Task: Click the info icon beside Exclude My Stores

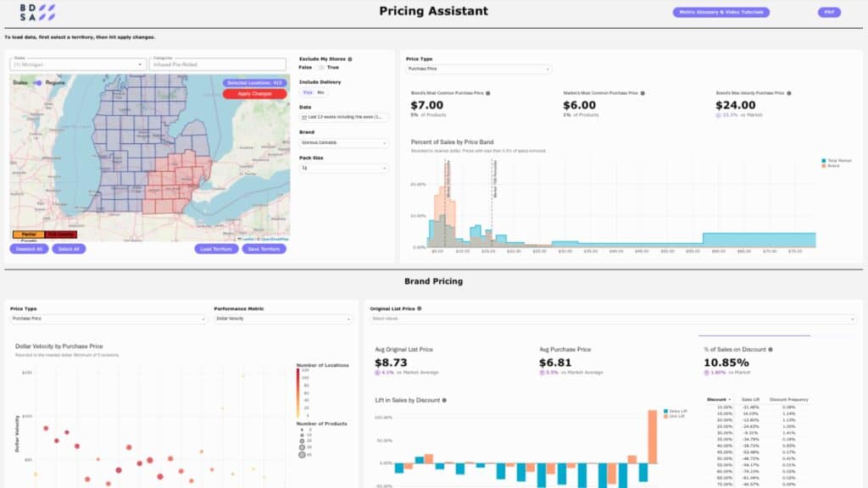Action: tap(349, 59)
